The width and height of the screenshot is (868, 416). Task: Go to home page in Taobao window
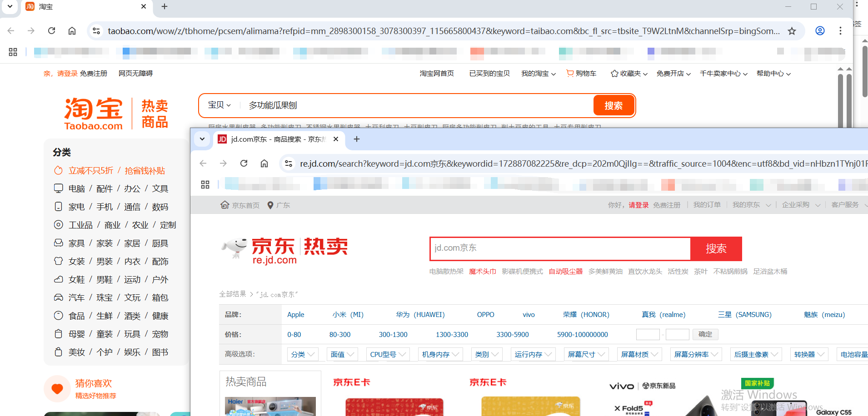point(72,31)
